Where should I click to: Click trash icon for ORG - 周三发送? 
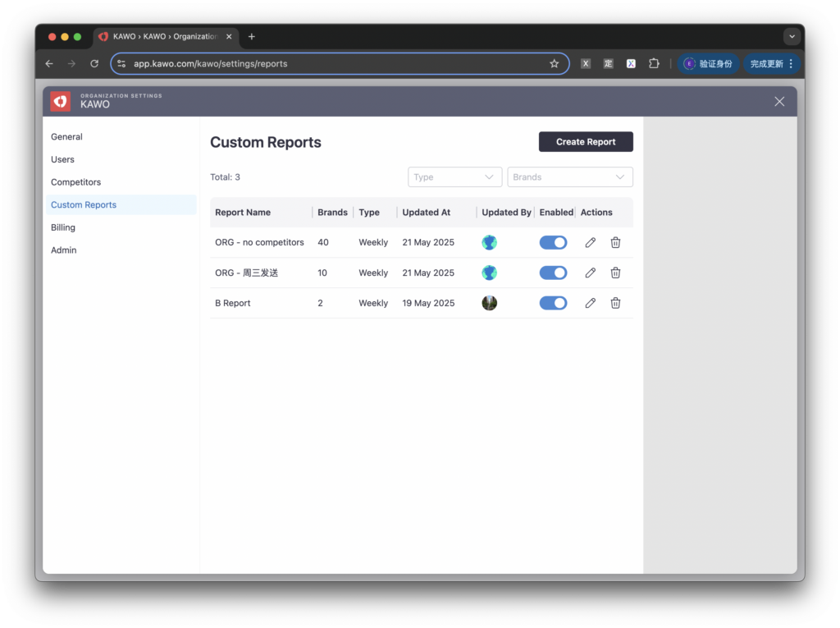click(x=615, y=273)
